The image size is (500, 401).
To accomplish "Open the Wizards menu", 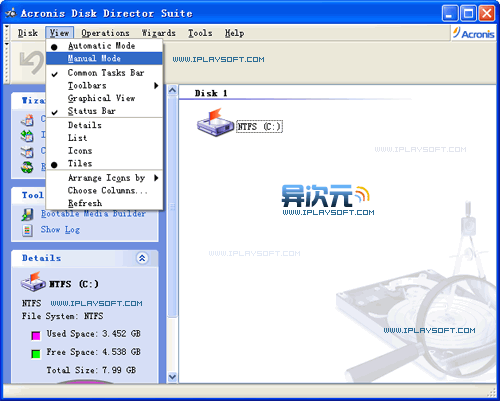I will coord(159,33).
